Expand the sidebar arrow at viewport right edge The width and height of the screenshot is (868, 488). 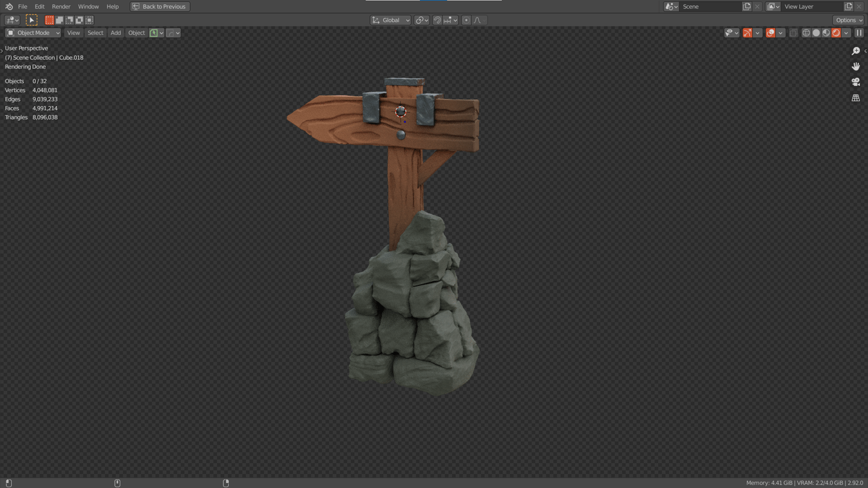click(x=865, y=51)
